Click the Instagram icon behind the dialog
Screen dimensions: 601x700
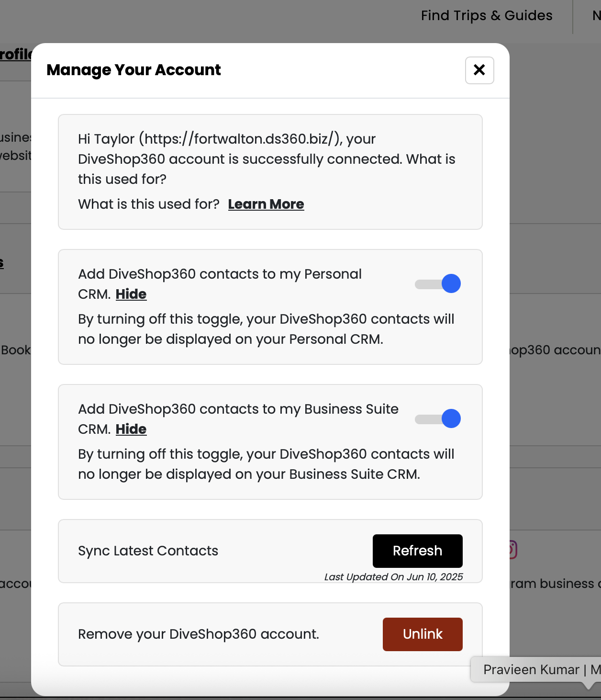pyautogui.click(x=512, y=550)
